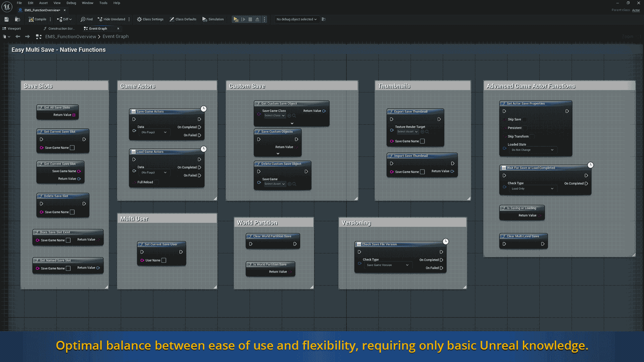Toggle Hide Unrelated nodes
644x362 pixels.
pyautogui.click(x=111, y=19)
